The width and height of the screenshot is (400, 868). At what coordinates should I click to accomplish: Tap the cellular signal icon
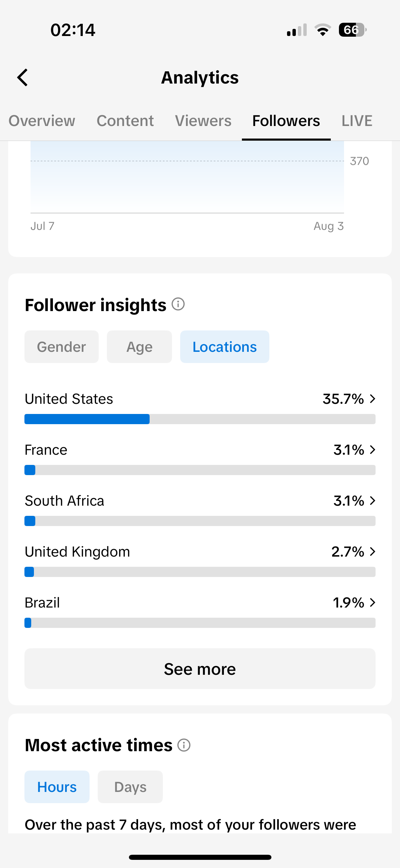(297, 30)
